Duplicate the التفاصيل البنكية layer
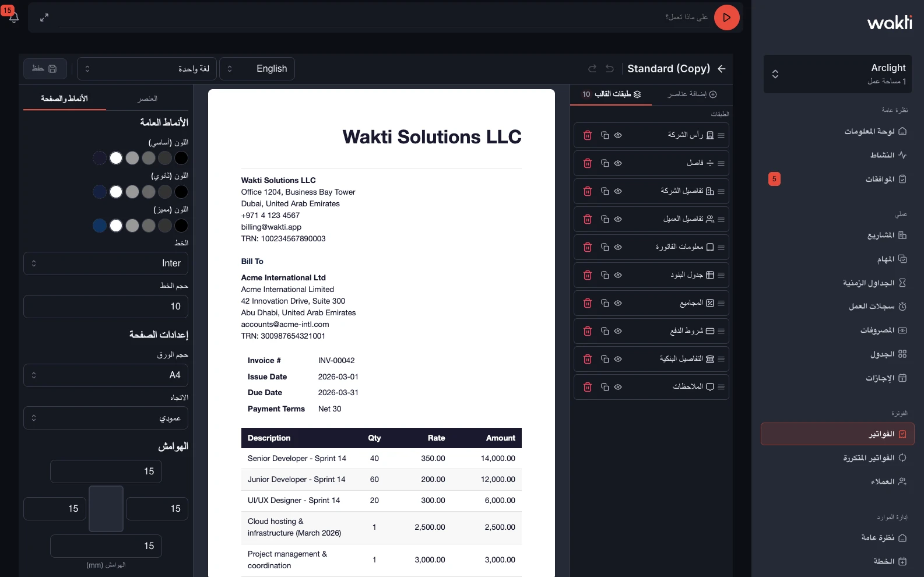Screen dimensions: 924x577 (x=605, y=359)
